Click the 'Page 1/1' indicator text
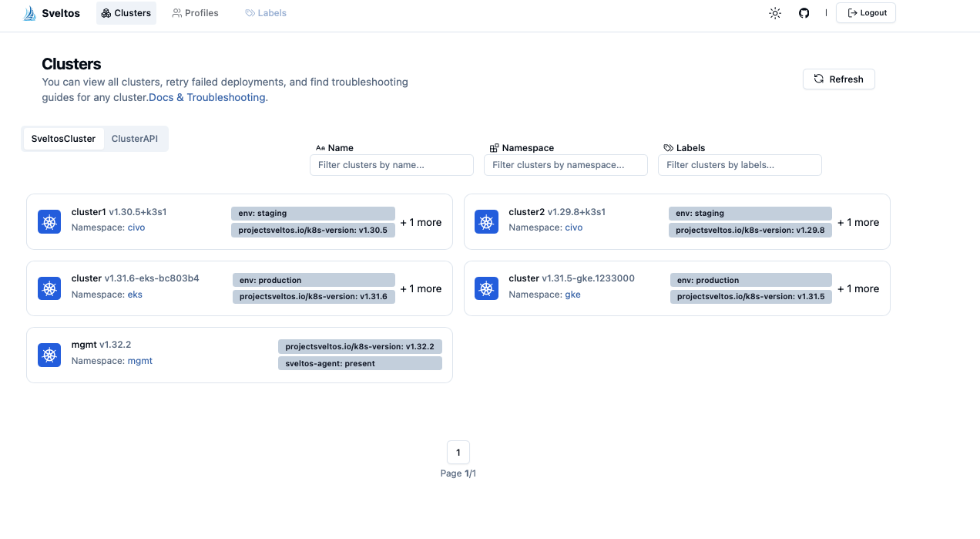This screenshot has width=980, height=539. (x=458, y=473)
